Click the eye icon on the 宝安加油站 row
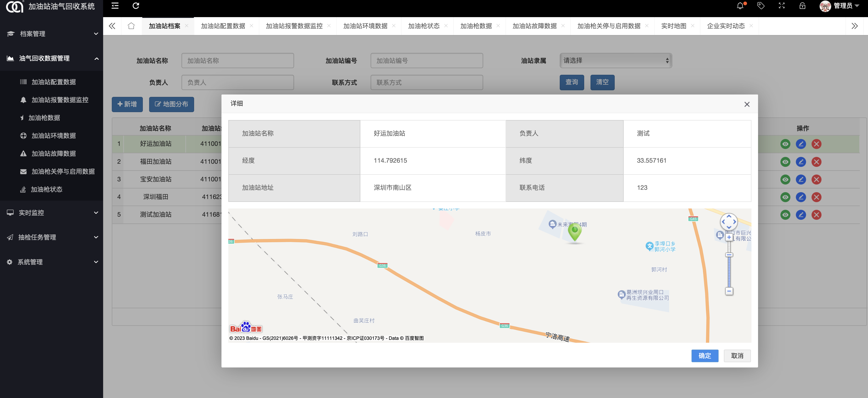The image size is (868, 398). click(x=785, y=180)
